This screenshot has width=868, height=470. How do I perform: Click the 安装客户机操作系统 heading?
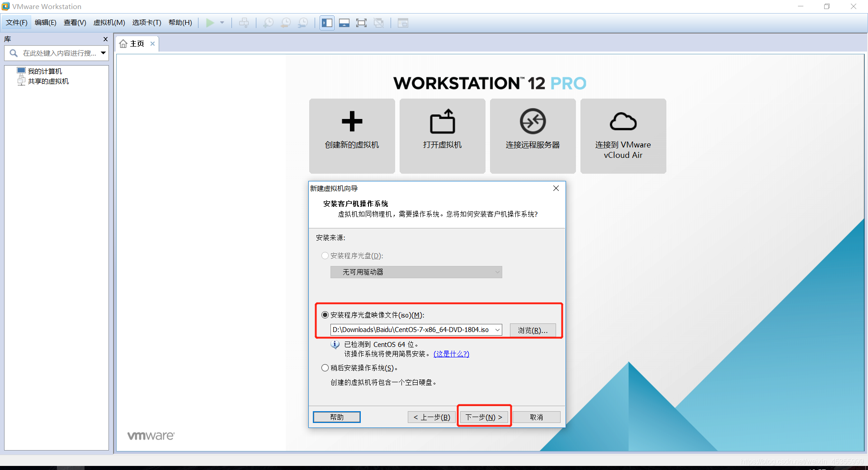tap(356, 204)
